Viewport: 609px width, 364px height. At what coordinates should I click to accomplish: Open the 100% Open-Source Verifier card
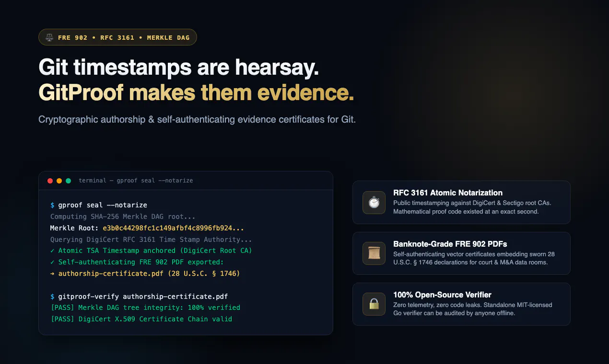(461, 304)
